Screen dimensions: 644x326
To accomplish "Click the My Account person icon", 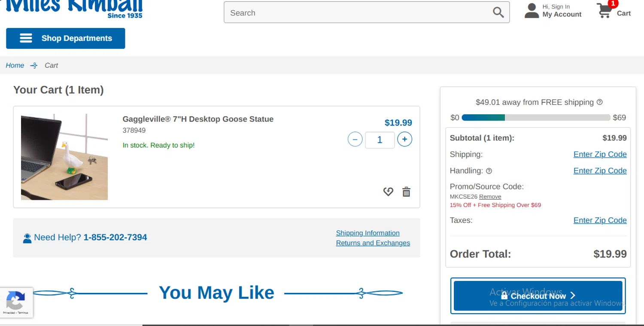I will pyautogui.click(x=532, y=11).
